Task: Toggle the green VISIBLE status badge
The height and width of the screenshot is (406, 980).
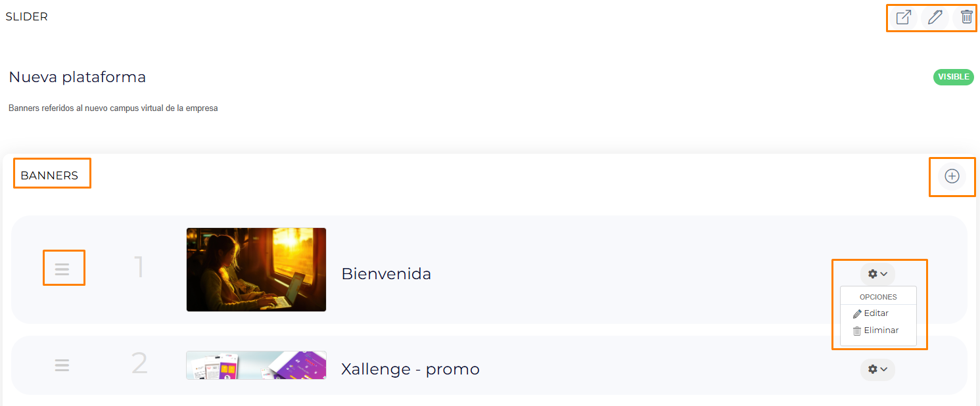Action: coord(953,77)
